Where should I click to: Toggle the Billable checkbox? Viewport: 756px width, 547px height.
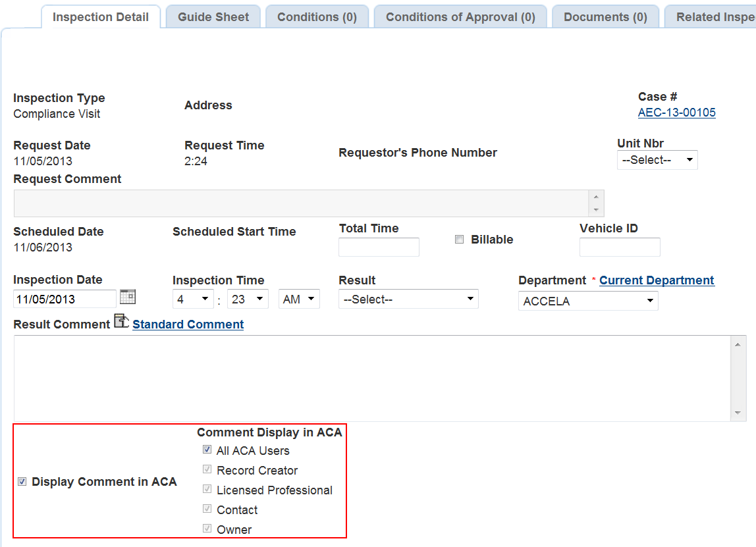(x=460, y=240)
